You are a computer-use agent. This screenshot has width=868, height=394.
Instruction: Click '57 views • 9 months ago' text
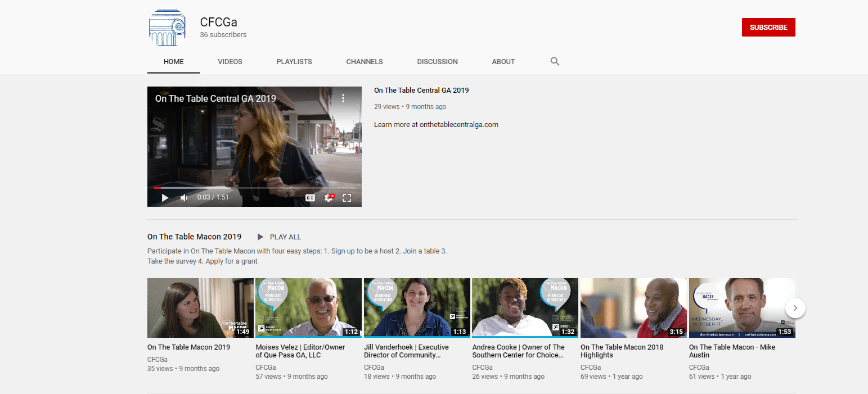click(291, 377)
